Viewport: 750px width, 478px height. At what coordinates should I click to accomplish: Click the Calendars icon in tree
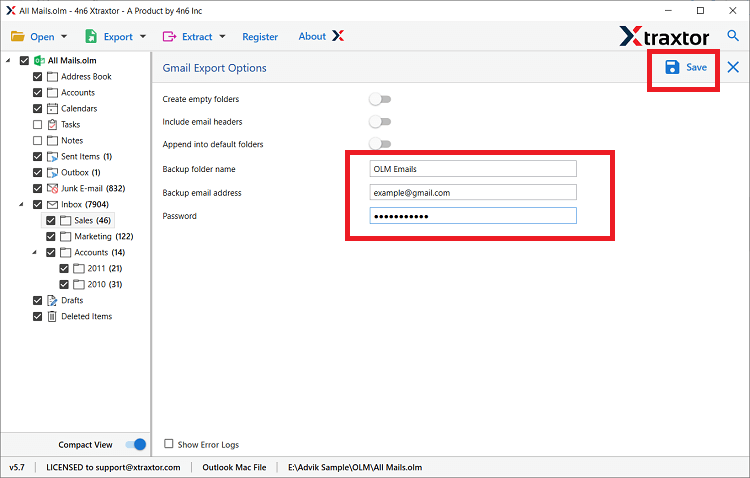(x=53, y=109)
